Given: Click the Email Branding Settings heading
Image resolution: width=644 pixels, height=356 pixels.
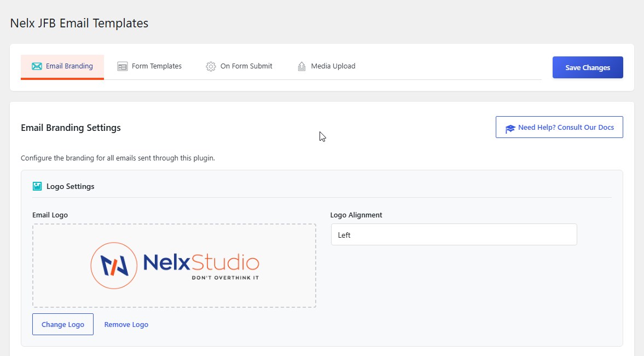Looking at the screenshot, I should coord(71,128).
